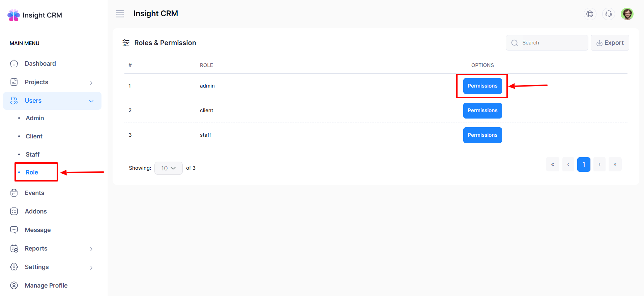Click the Events calendar icon
This screenshot has width=644, height=296.
click(14, 193)
